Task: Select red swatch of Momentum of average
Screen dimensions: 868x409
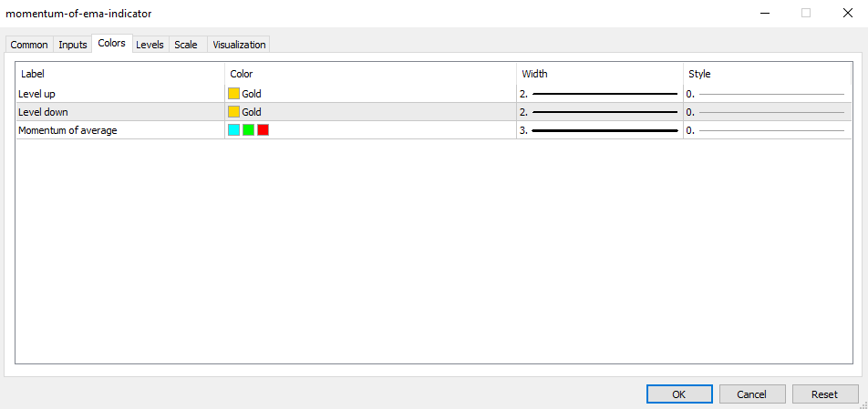Action: [263, 130]
